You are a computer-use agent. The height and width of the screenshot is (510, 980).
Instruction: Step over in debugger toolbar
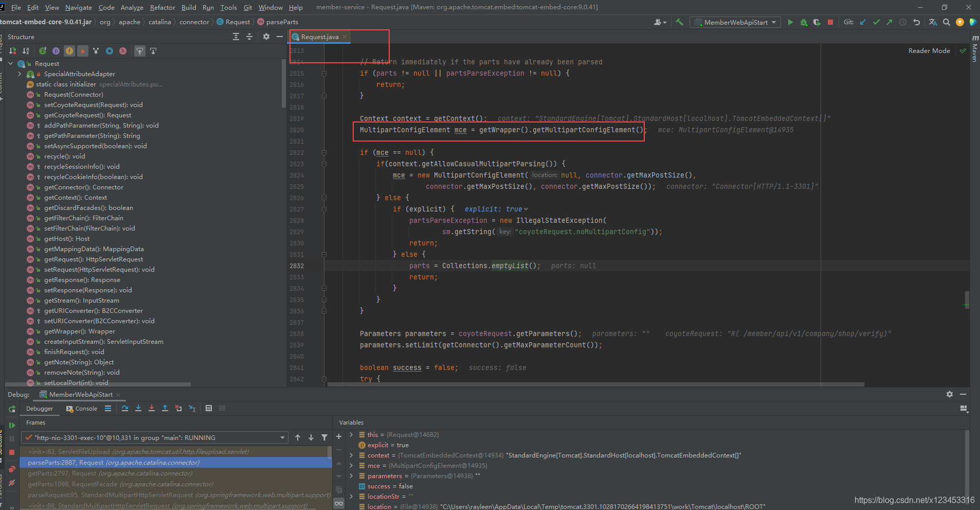point(125,408)
